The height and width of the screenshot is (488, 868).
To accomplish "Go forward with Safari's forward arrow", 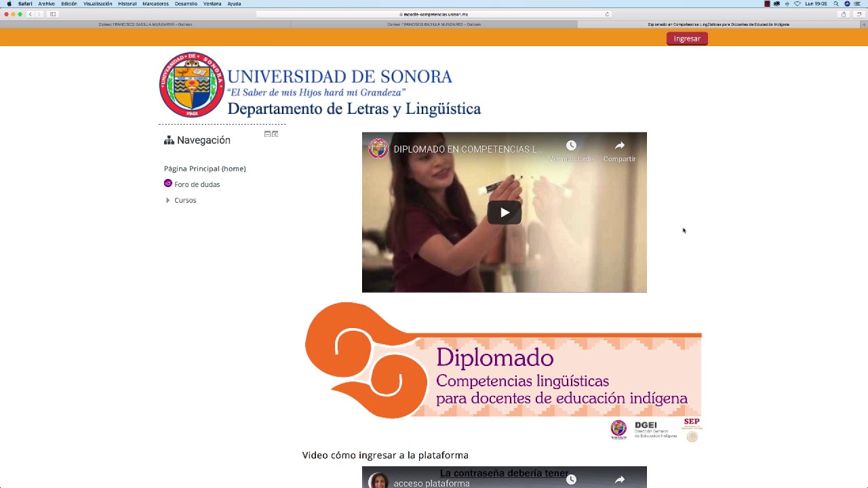I will pos(39,14).
